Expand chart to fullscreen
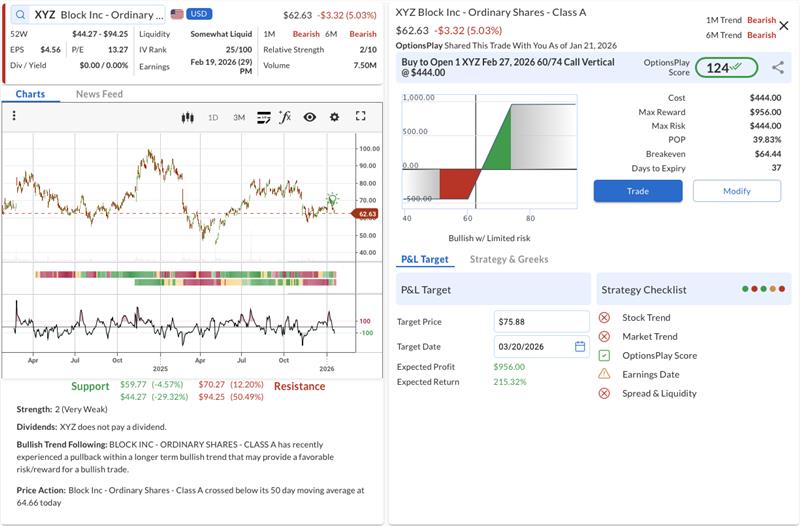 [x=361, y=117]
